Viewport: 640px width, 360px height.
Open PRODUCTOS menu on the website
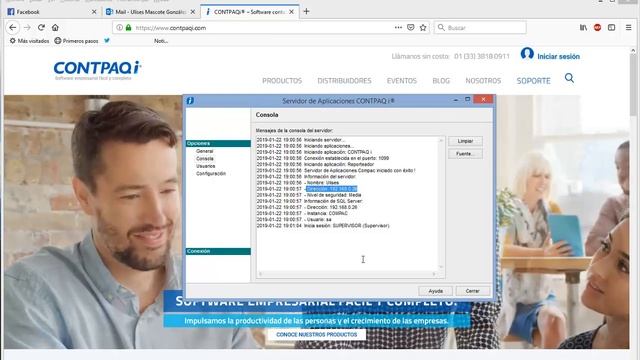pos(282,81)
